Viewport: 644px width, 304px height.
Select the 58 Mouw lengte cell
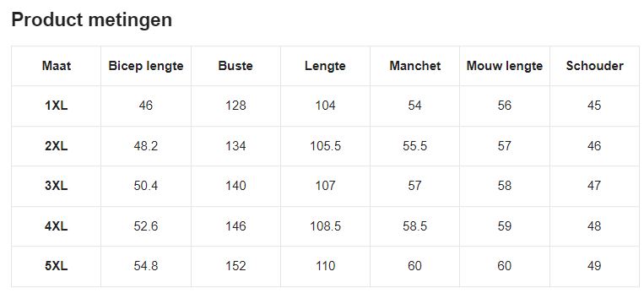(505, 186)
